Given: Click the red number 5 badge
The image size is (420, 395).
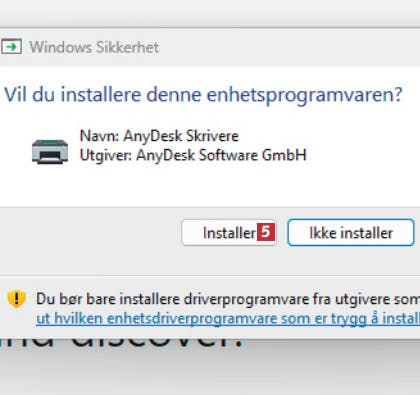Looking at the screenshot, I should coord(266,232).
